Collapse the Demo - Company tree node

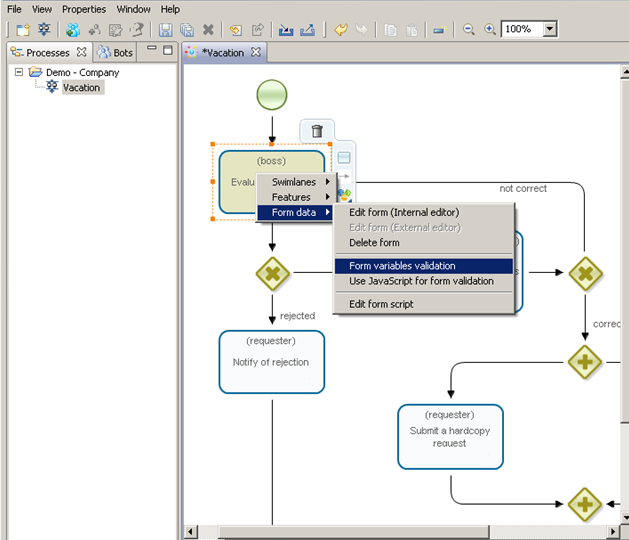[19, 72]
